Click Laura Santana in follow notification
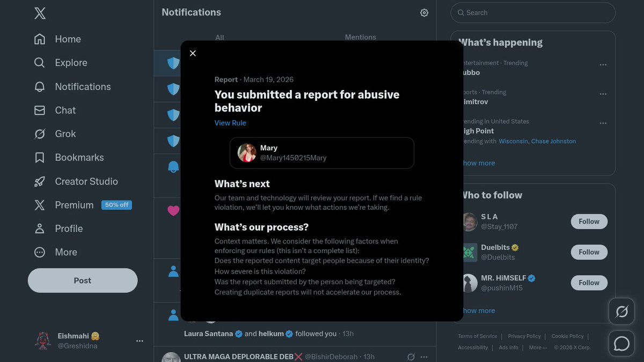Viewport: 644px width, 362px height. [x=208, y=334]
